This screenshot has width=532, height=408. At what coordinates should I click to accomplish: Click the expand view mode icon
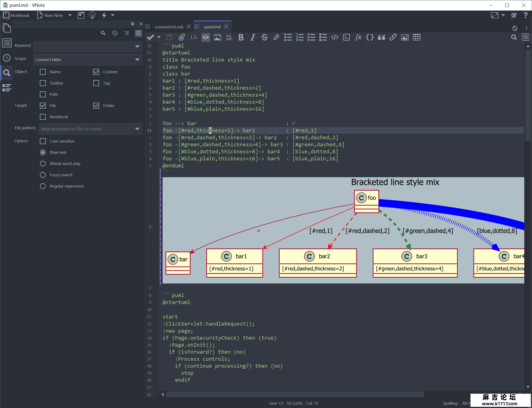[x=495, y=15]
